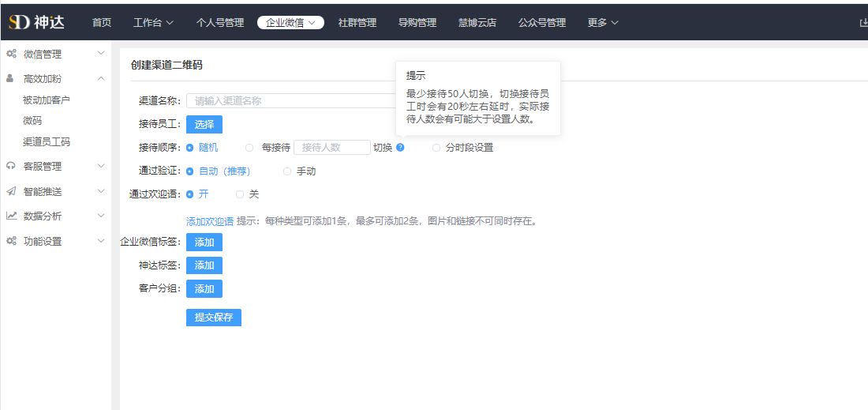Expand the 数据分析 section chevron
The image size is (868, 410).
(x=101, y=216)
